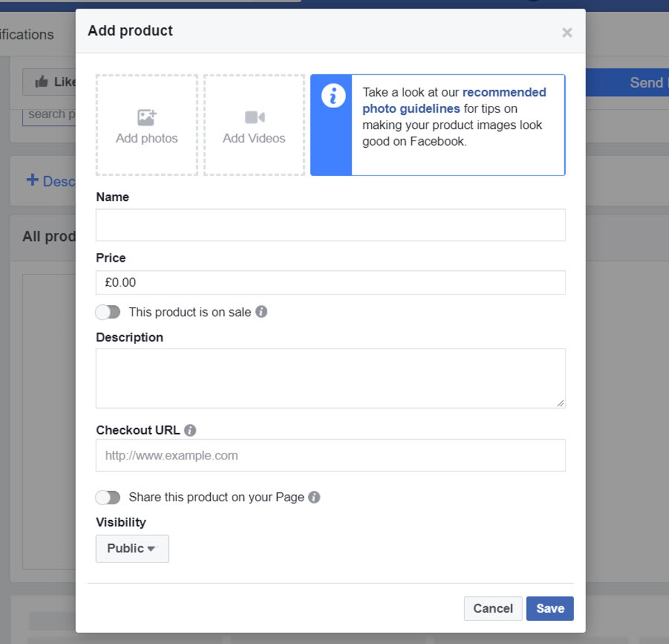Click the Save button
Image resolution: width=669 pixels, height=644 pixels.
tap(550, 608)
